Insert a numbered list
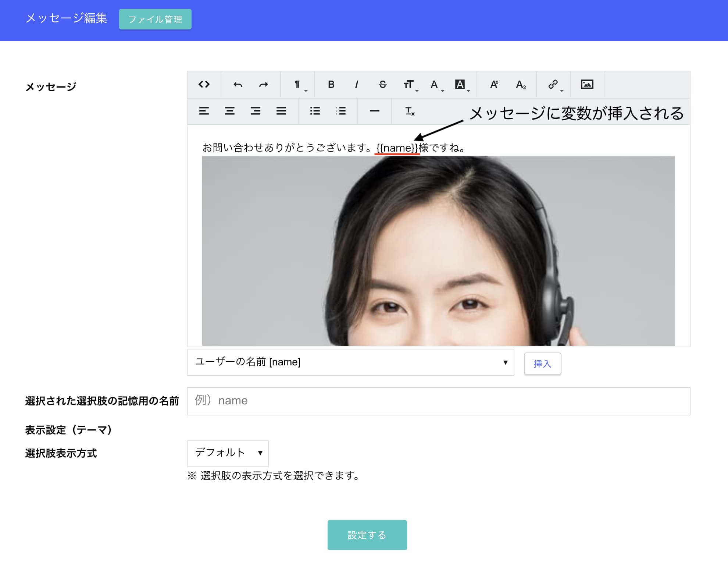The width and height of the screenshot is (728, 574). pyautogui.click(x=341, y=111)
